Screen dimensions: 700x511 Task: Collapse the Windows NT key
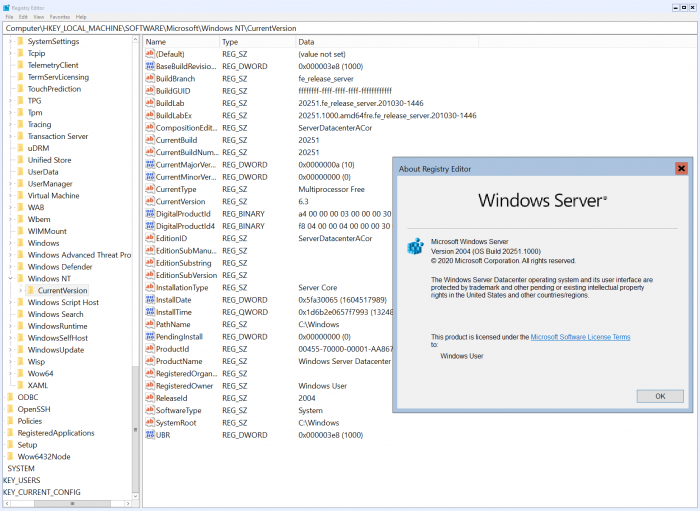[x=10, y=278]
